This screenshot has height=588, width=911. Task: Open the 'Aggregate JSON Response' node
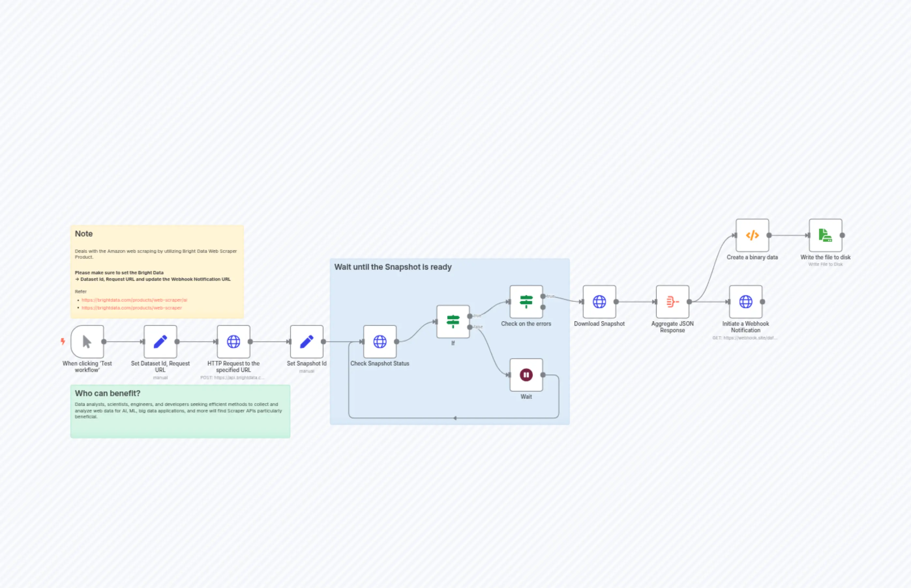pos(672,302)
